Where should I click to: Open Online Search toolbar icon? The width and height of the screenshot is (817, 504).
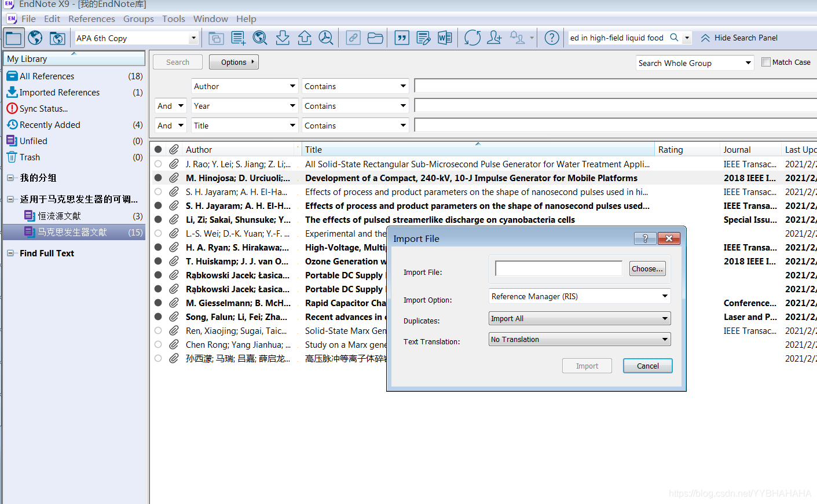click(261, 38)
